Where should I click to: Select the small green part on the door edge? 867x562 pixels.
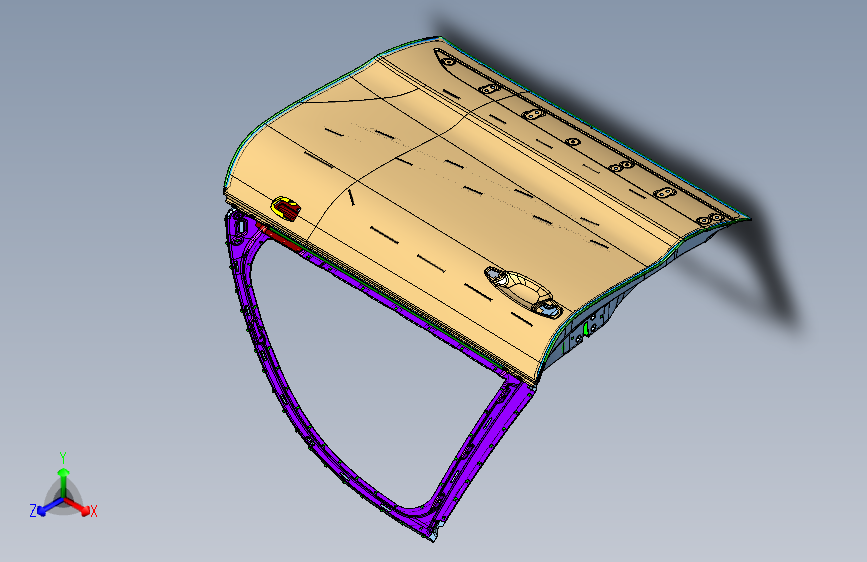point(586,329)
